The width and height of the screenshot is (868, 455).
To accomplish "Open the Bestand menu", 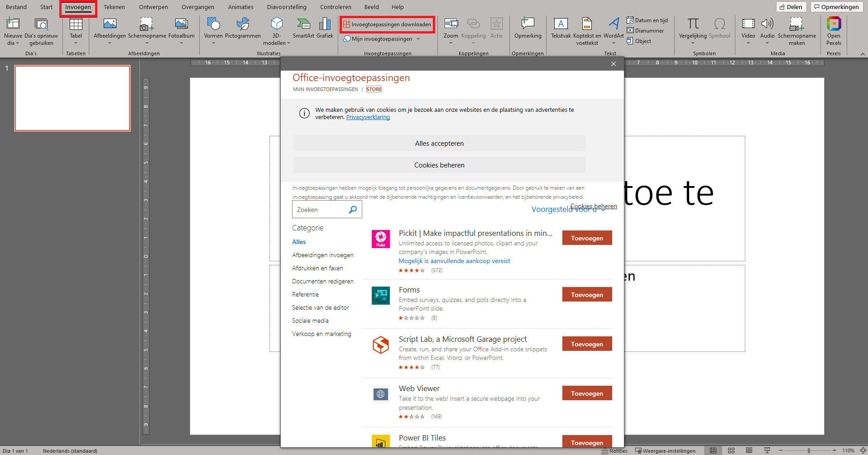I will pos(16,7).
